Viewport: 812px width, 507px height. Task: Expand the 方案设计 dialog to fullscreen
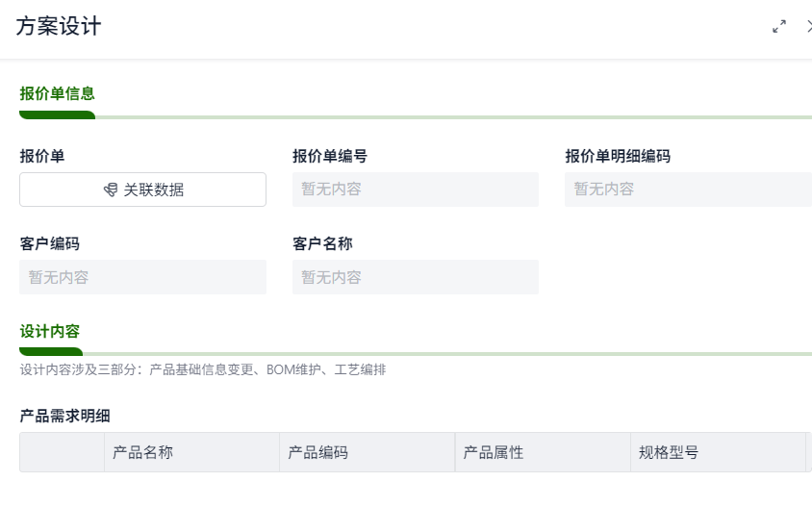point(779,27)
